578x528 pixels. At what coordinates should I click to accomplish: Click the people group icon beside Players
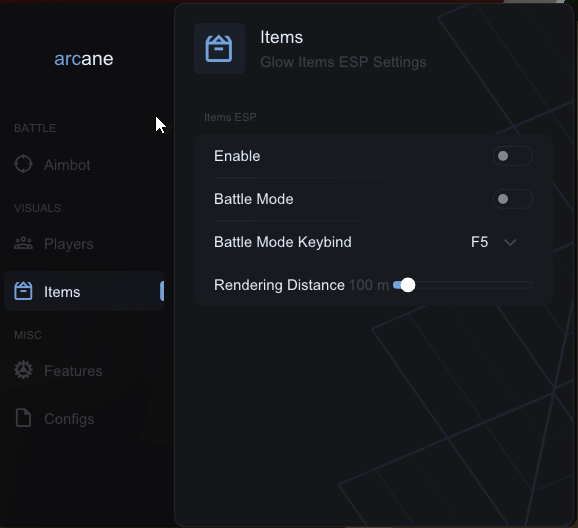[x=23, y=243]
